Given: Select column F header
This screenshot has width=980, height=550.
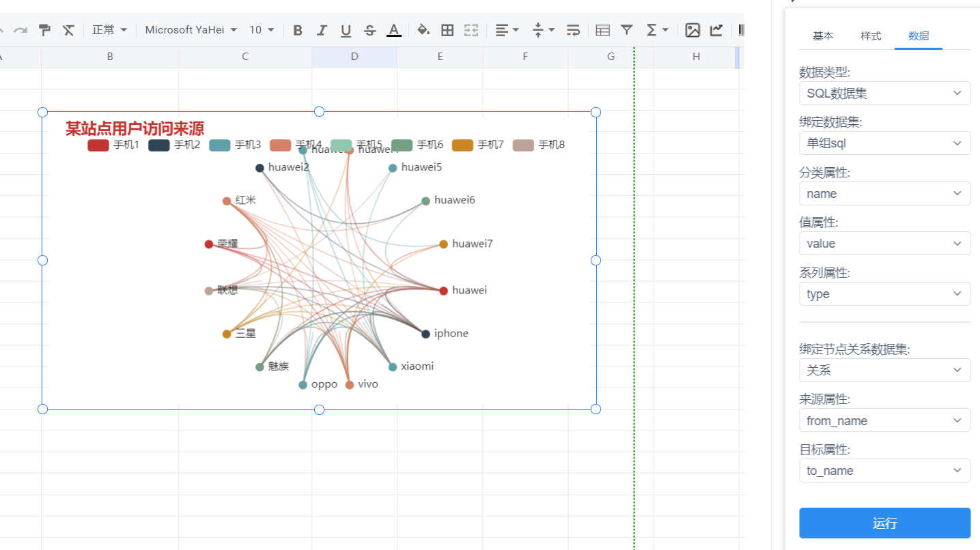Looking at the screenshot, I should pos(525,57).
